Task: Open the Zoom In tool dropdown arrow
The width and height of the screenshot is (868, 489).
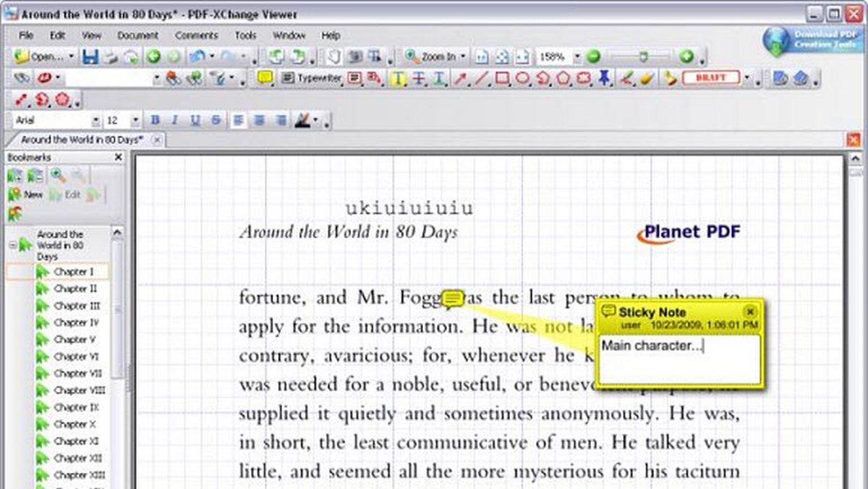Action: [x=463, y=56]
